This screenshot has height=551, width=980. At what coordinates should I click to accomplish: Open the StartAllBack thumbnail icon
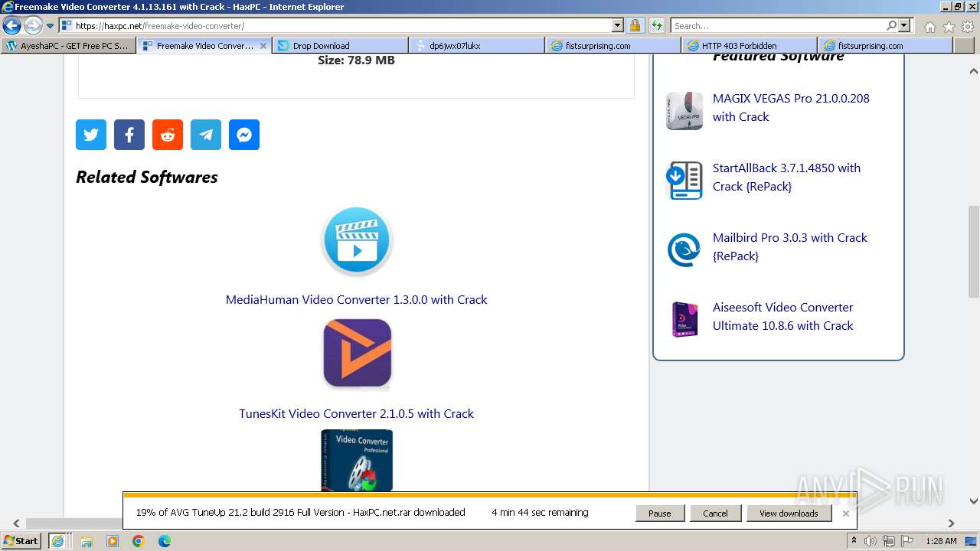click(x=684, y=181)
